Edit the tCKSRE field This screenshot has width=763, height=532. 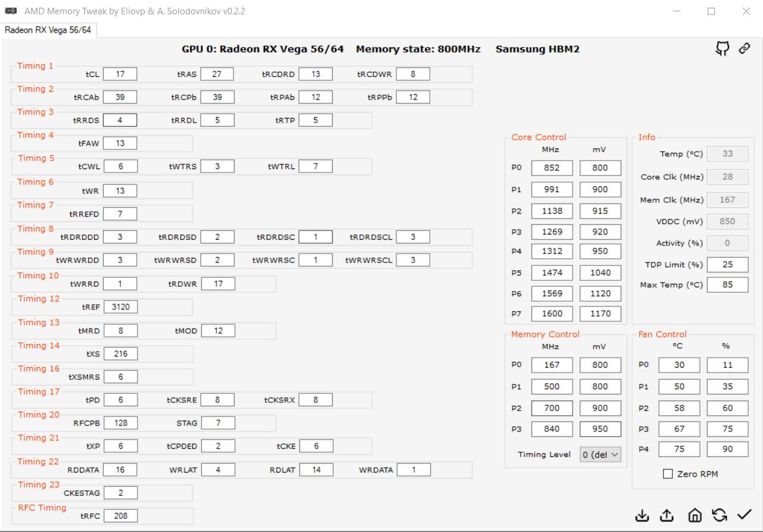(217, 400)
